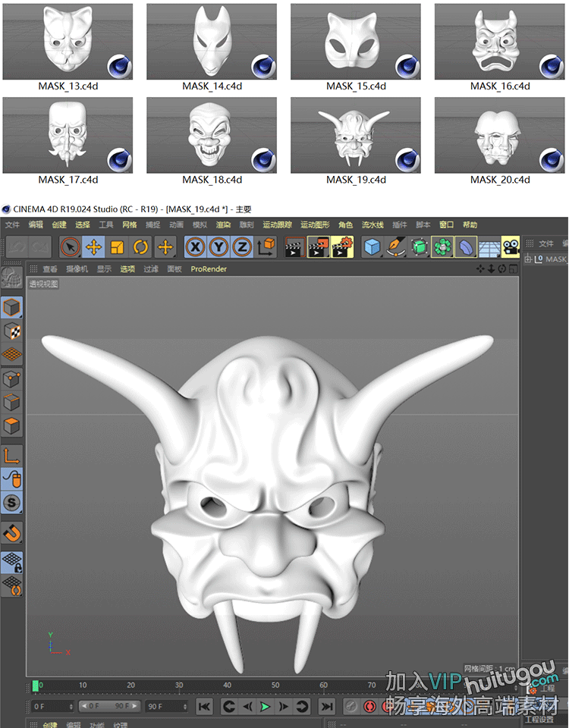Switch to Texture mode checkered cube

11,331
